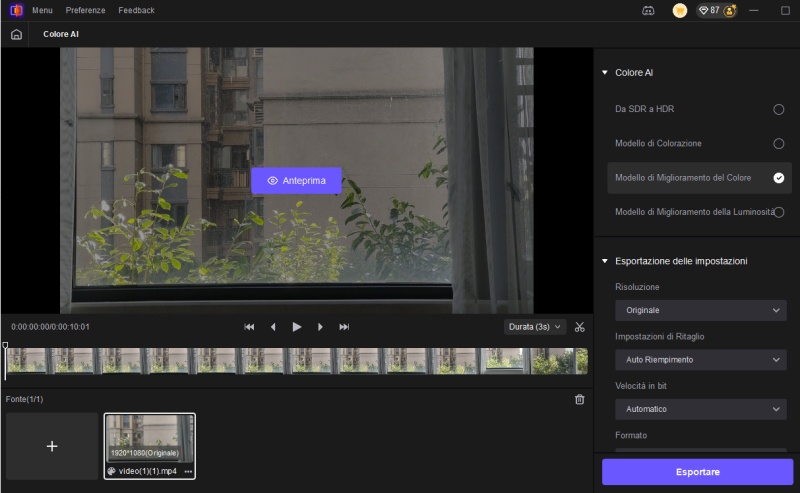Viewport: 800px width, 493px height.
Task: Open the Preferenze menu
Action: (85, 10)
